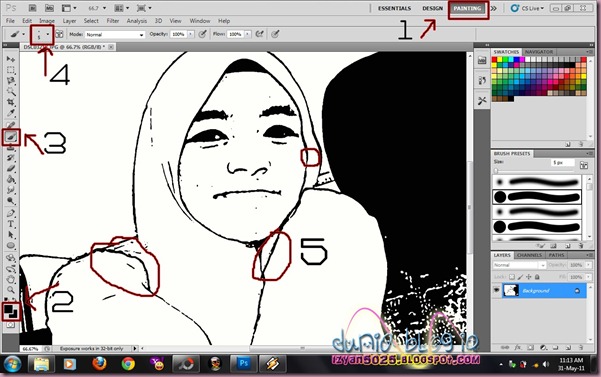Delete layer using Layers panel trash icon
Image resolution: width=601 pixels, height=377 pixels.
(x=581, y=347)
